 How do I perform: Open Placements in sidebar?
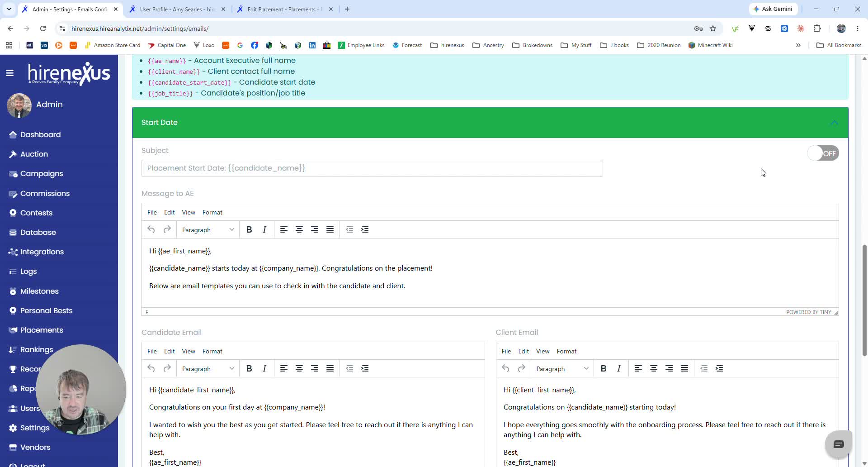tap(42, 330)
